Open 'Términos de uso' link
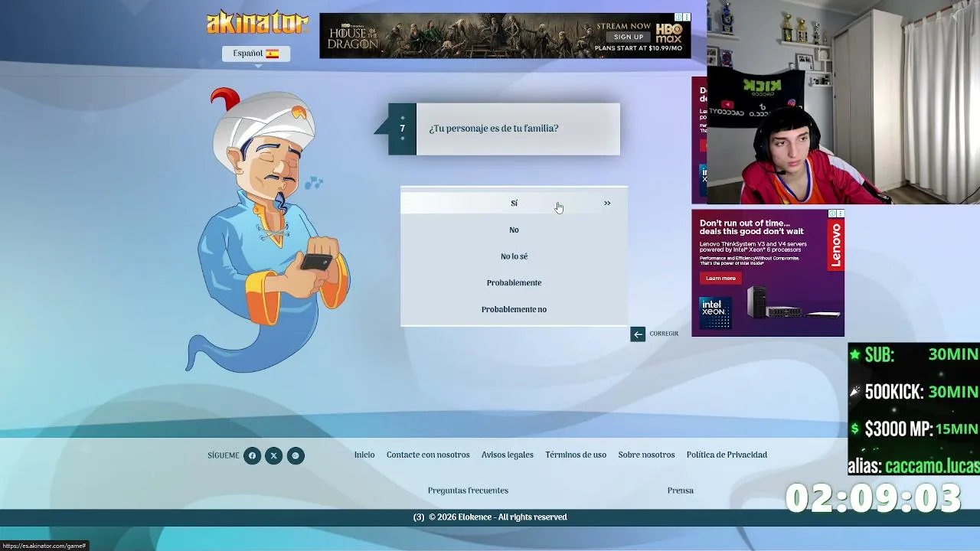980x551 pixels. coord(576,455)
